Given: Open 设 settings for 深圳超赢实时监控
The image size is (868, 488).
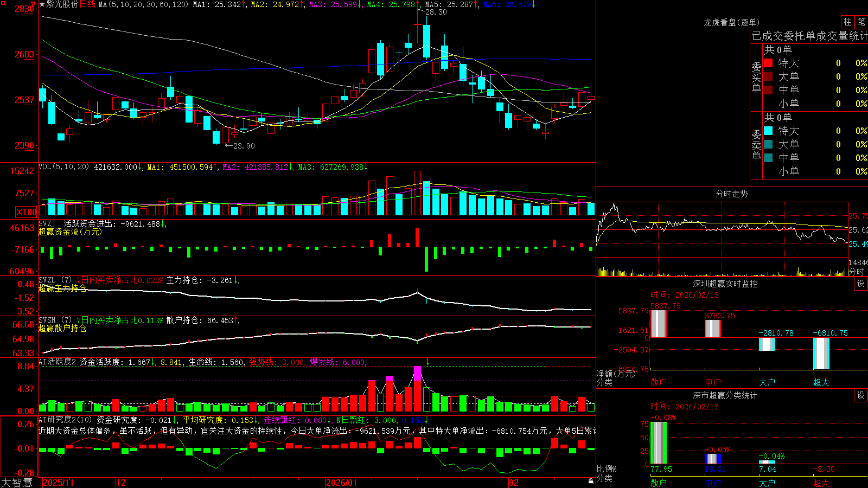Looking at the screenshot, I should [860, 284].
